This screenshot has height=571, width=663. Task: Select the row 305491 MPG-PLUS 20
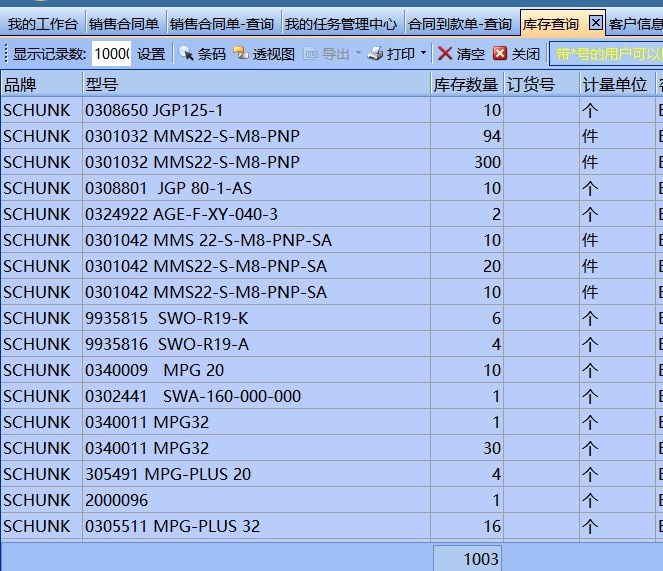coord(332,474)
